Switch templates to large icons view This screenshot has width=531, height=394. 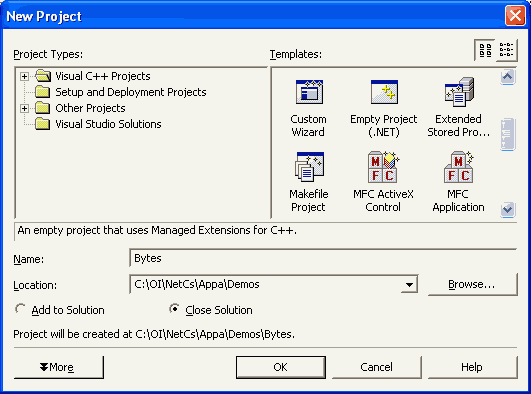click(x=485, y=50)
